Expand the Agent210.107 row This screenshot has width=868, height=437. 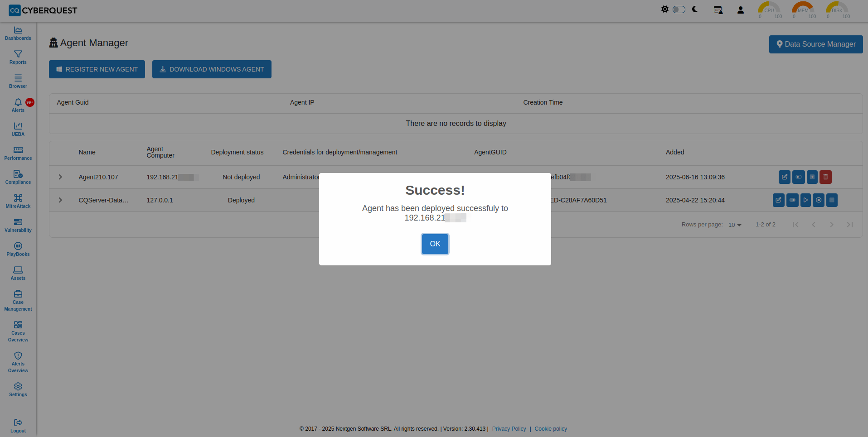click(60, 177)
